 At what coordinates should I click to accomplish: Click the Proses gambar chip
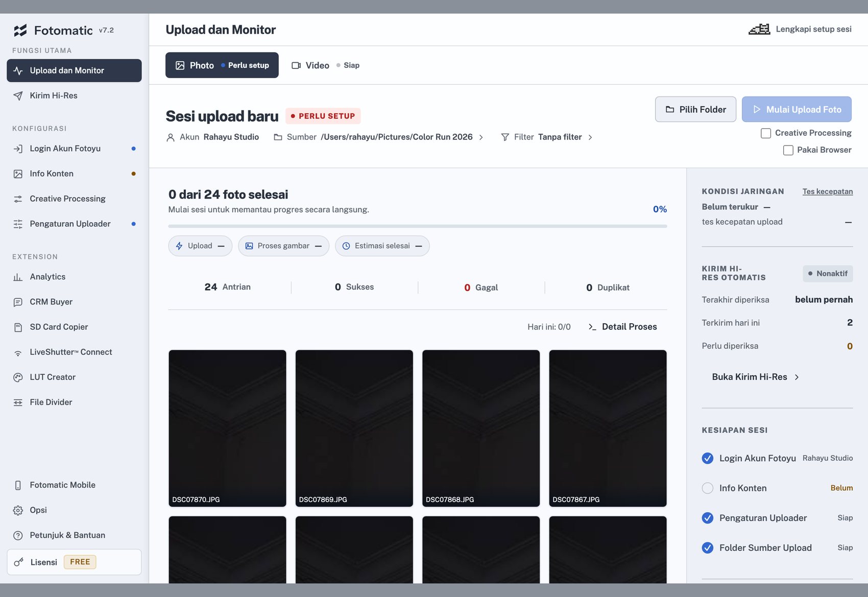point(283,246)
